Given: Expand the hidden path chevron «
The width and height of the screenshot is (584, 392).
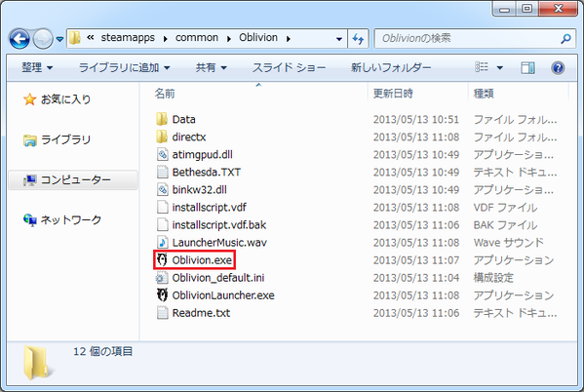Looking at the screenshot, I should click(90, 37).
